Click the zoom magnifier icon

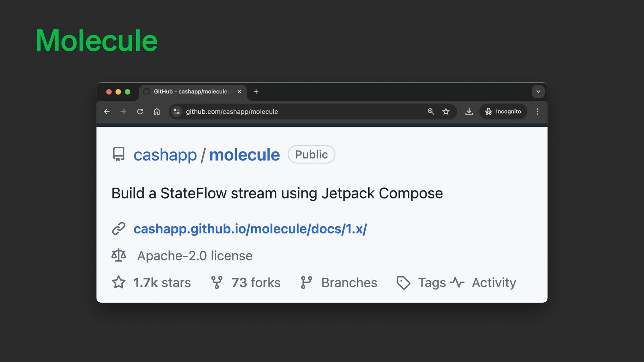pos(431,112)
